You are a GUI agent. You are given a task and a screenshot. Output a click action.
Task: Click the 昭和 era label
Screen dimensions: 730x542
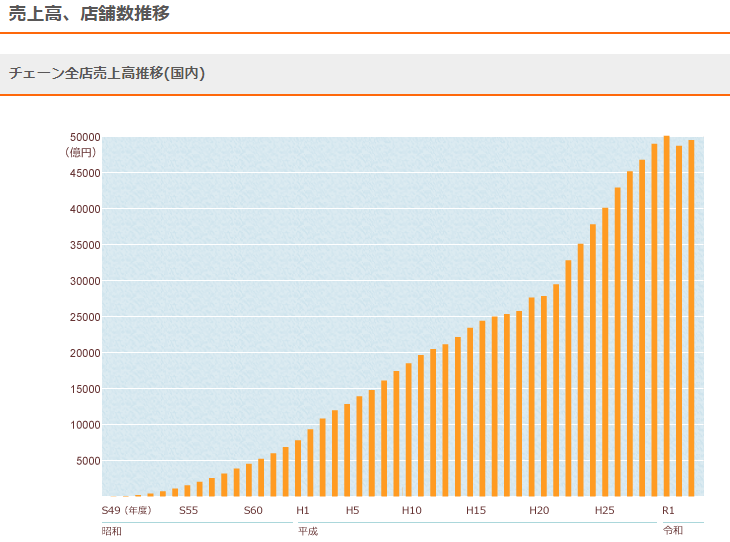coord(111,531)
